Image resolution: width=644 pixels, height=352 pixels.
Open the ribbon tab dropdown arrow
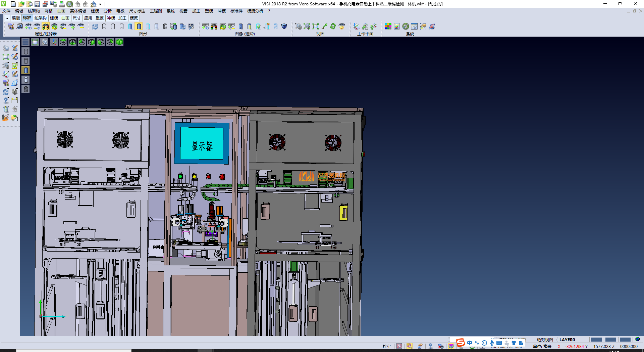(7, 18)
